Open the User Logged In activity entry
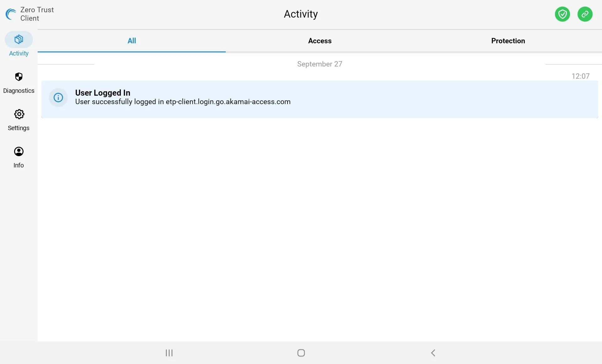This screenshot has width=602, height=364. tap(319, 99)
